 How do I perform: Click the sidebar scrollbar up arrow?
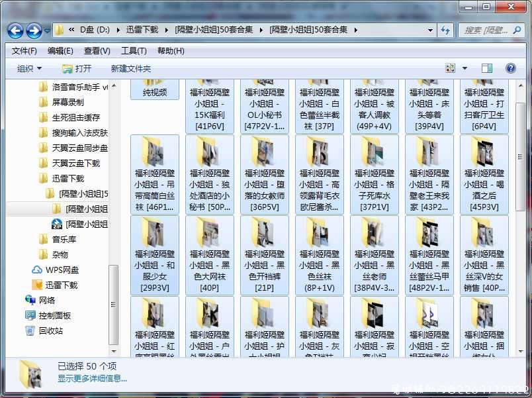(114, 85)
